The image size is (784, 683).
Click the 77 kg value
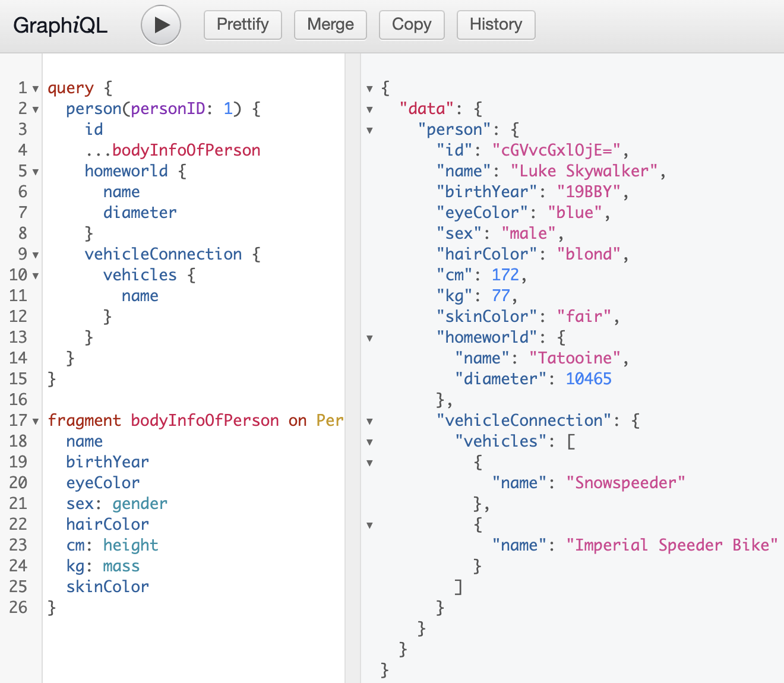tap(501, 296)
